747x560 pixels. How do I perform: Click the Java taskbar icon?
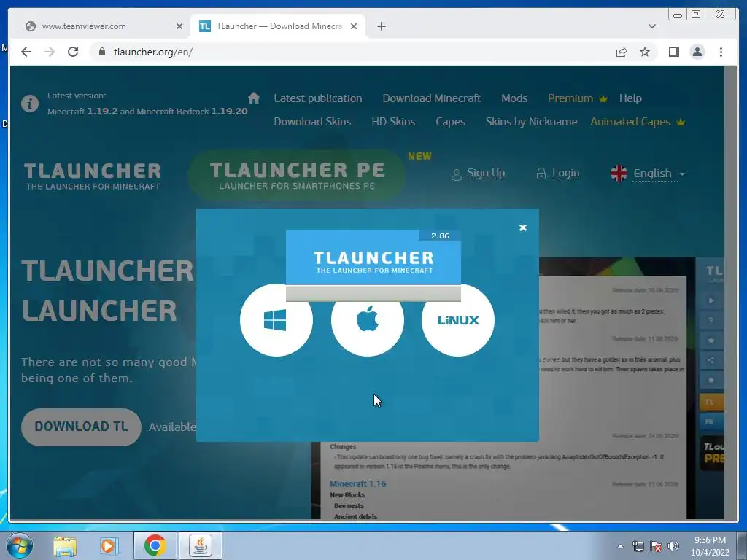201,545
